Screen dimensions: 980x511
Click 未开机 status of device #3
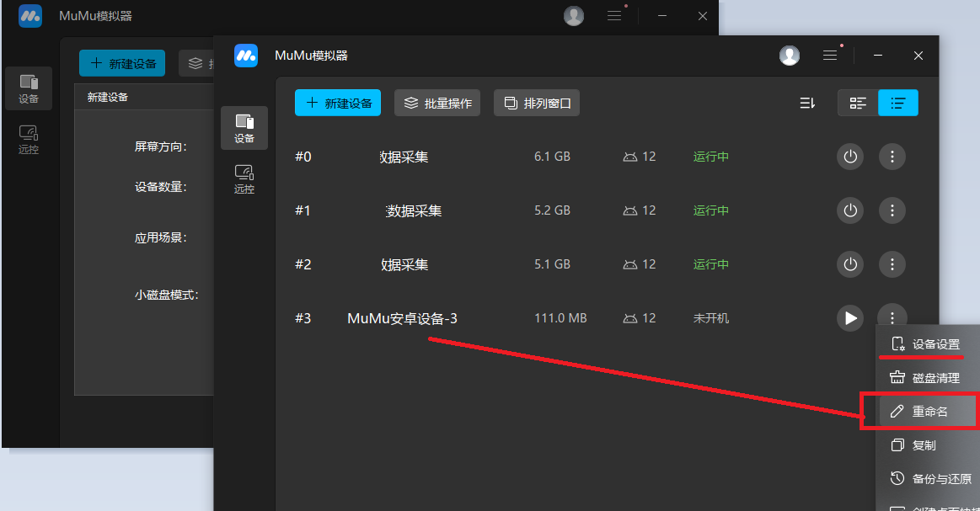710,318
